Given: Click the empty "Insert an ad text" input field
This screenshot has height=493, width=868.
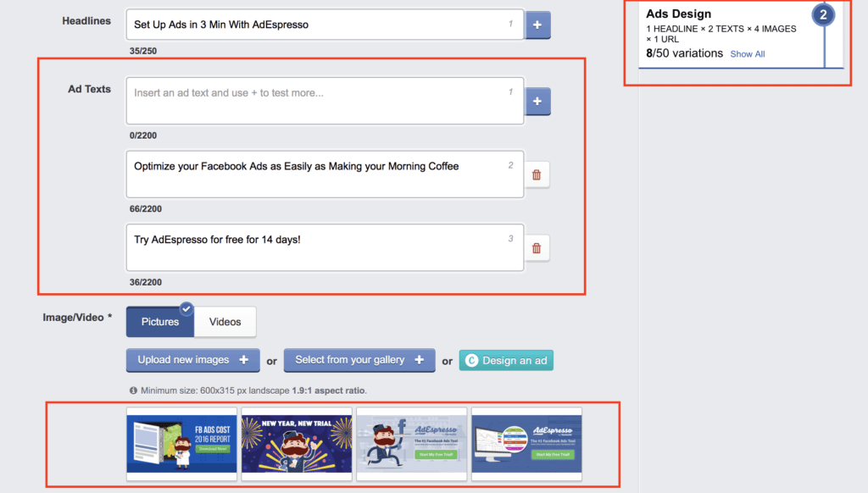Looking at the screenshot, I should coord(324,101).
